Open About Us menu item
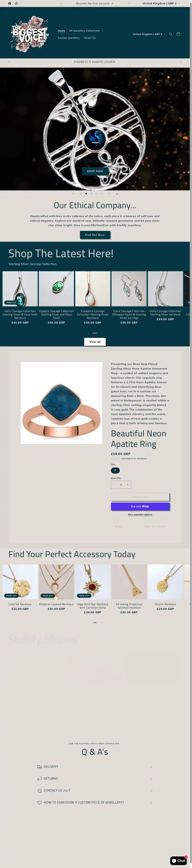The width and height of the screenshot is (192, 868). pos(90,38)
